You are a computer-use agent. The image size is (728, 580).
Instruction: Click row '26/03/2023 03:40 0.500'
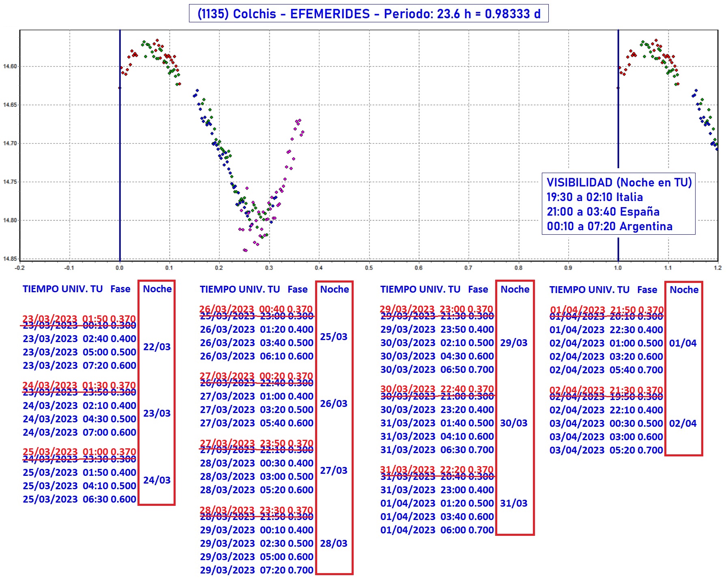(x=257, y=343)
